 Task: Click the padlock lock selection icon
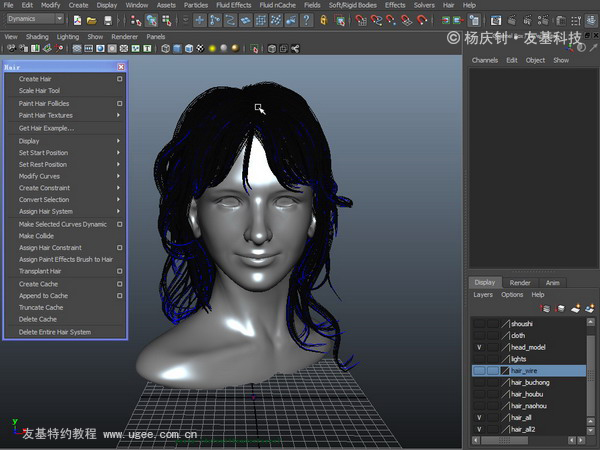[324, 20]
